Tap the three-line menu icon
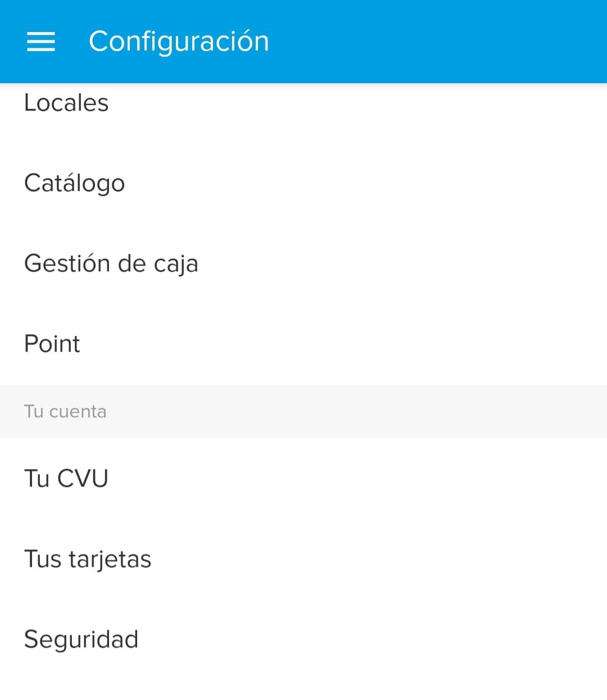Image resolution: width=607 pixels, height=700 pixels. 41,42
